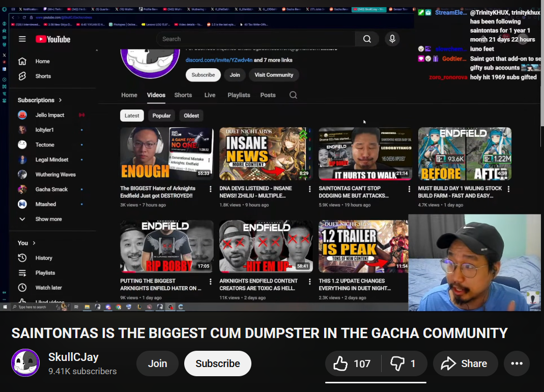The height and width of the screenshot is (392, 544).
Task: Open the more actions ellipsis button
Action: tap(517, 363)
